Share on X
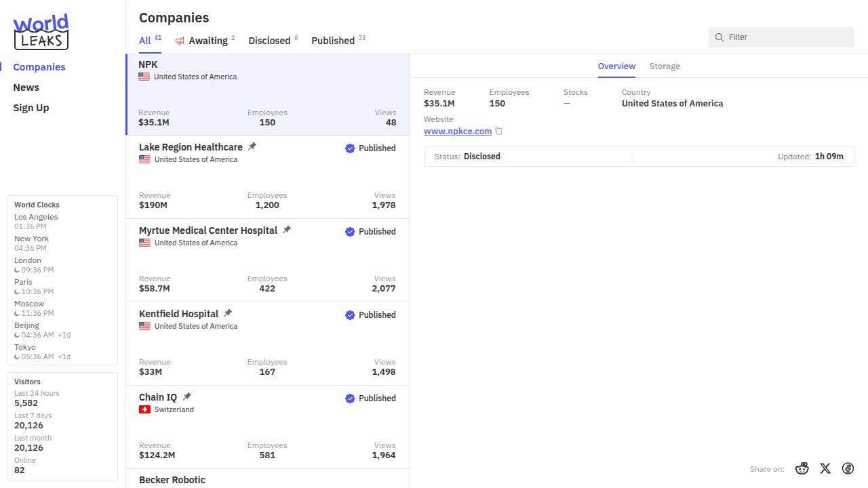This screenshot has height=488, width=868. coord(825,468)
